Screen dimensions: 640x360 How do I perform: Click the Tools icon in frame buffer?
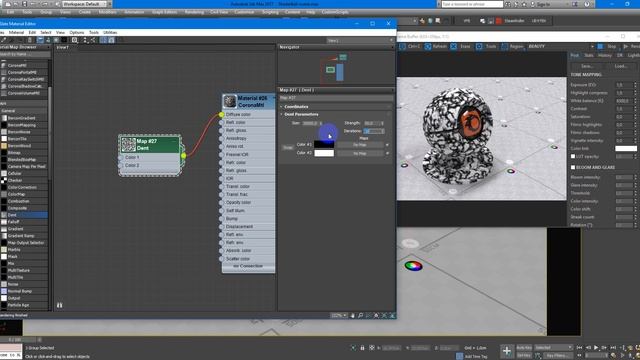click(479, 47)
